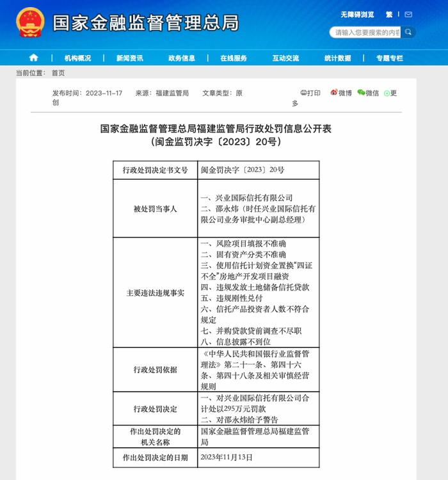Click the cell 行政处罚决定书文号

coord(156,170)
